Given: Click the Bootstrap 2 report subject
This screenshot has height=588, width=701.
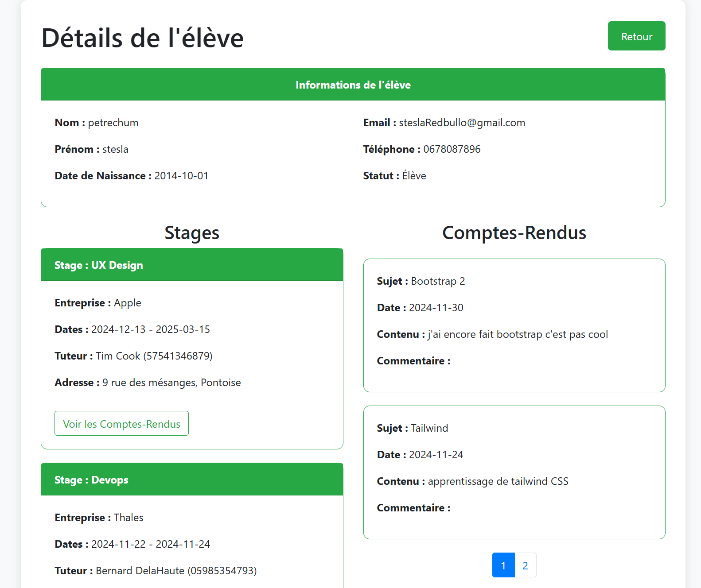Looking at the screenshot, I should [x=438, y=281].
